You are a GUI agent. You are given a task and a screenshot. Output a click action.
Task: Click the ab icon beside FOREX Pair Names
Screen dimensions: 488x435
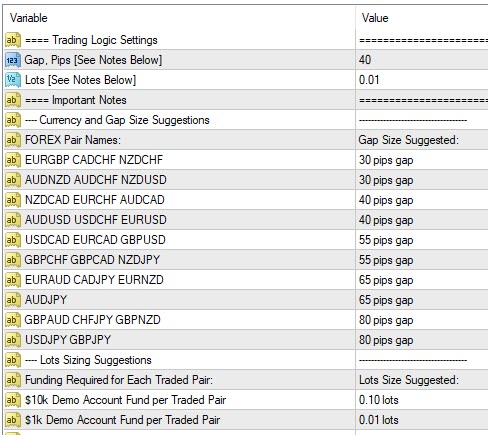click(x=13, y=140)
